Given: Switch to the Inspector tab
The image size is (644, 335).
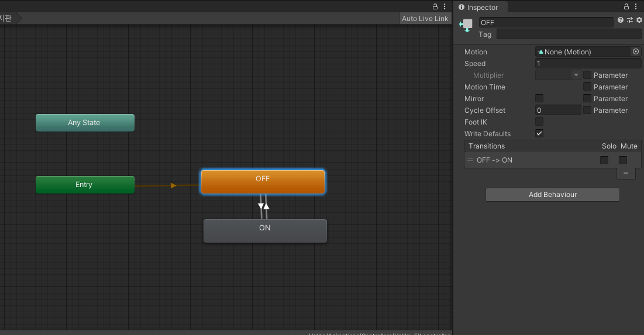Looking at the screenshot, I should point(480,8).
